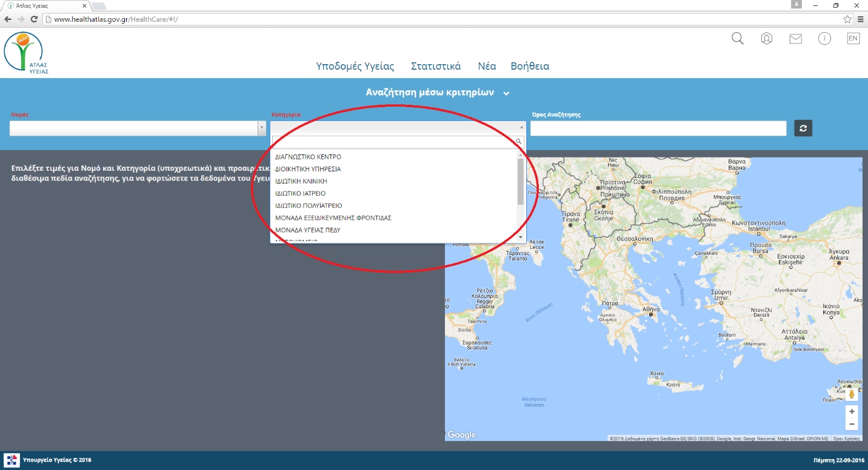This screenshot has height=470, width=868.
Task: Click the refresh button beside search term field
Action: pyautogui.click(x=803, y=128)
